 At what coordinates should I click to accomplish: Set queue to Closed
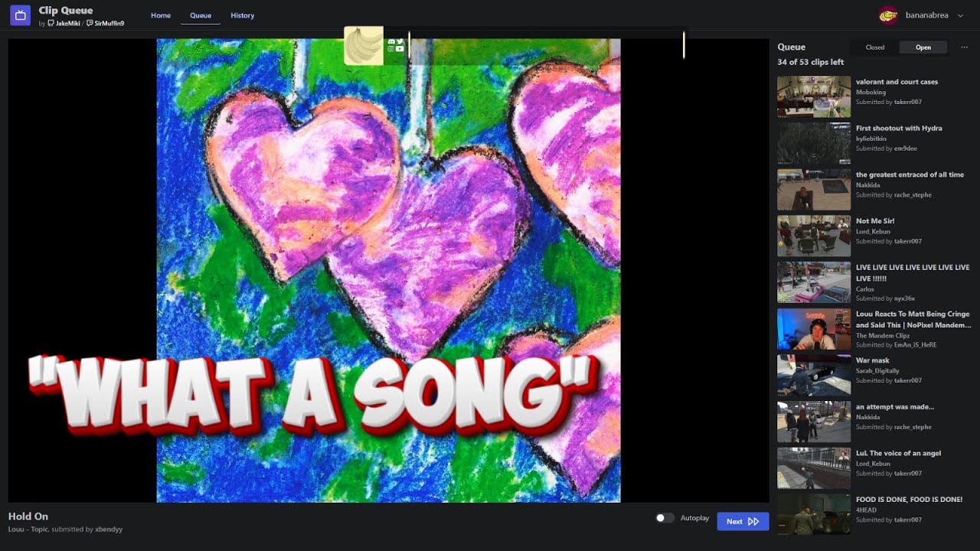(x=875, y=47)
